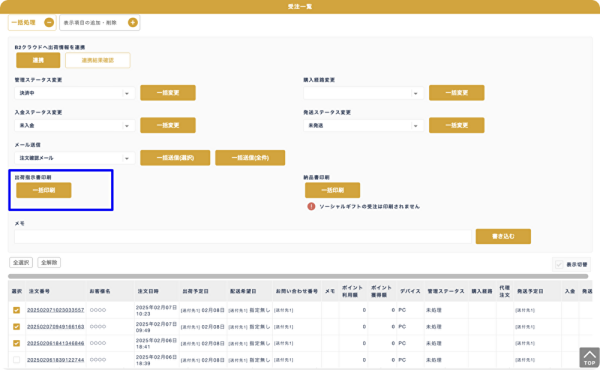Open order link 202502071023033557
Viewport: 600px width, 370px height.
pyautogui.click(x=55, y=310)
